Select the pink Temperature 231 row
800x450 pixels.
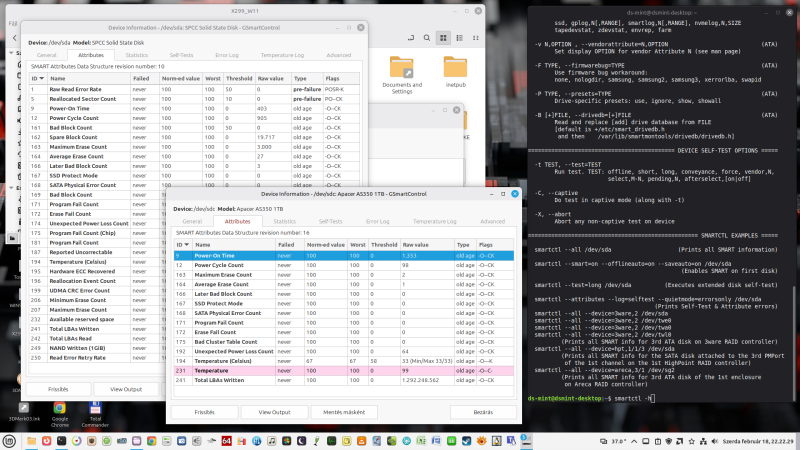click(x=343, y=371)
